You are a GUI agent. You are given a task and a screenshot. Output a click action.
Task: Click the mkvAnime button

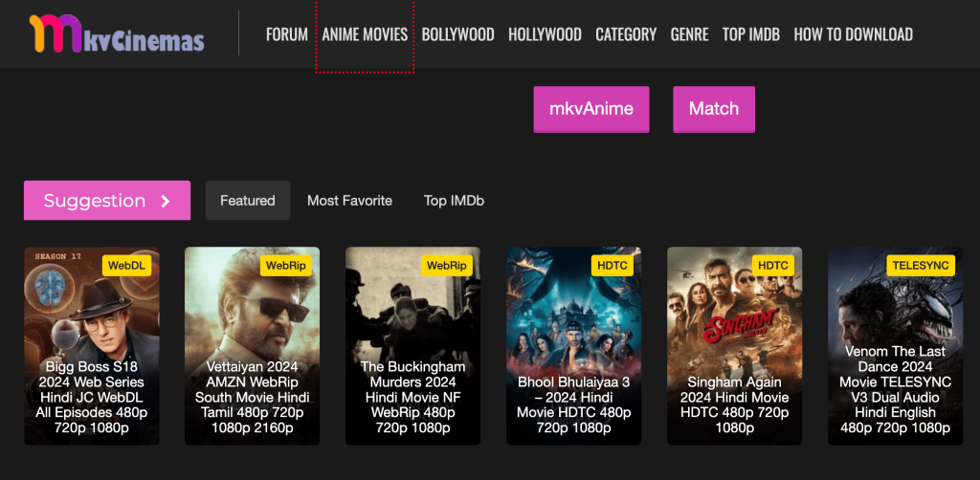coord(591,109)
